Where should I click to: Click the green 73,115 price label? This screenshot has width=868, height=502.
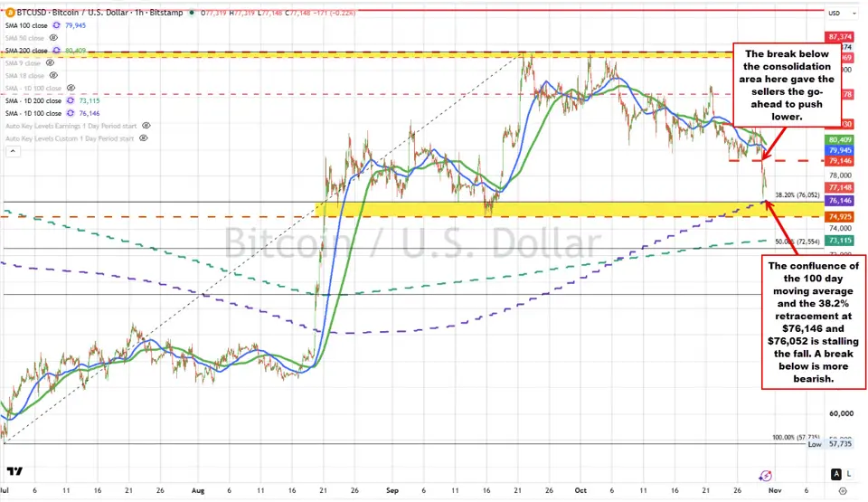(x=840, y=241)
